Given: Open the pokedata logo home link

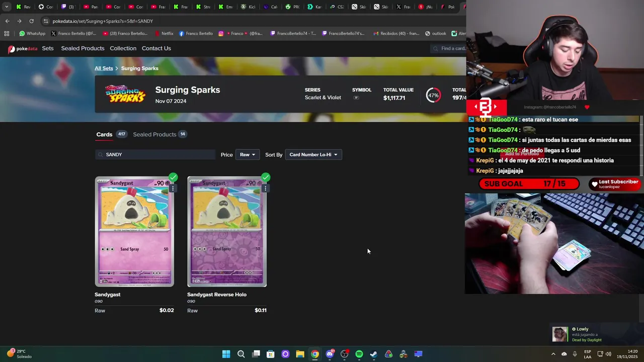Looking at the screenshot, I should click(23, 49).
